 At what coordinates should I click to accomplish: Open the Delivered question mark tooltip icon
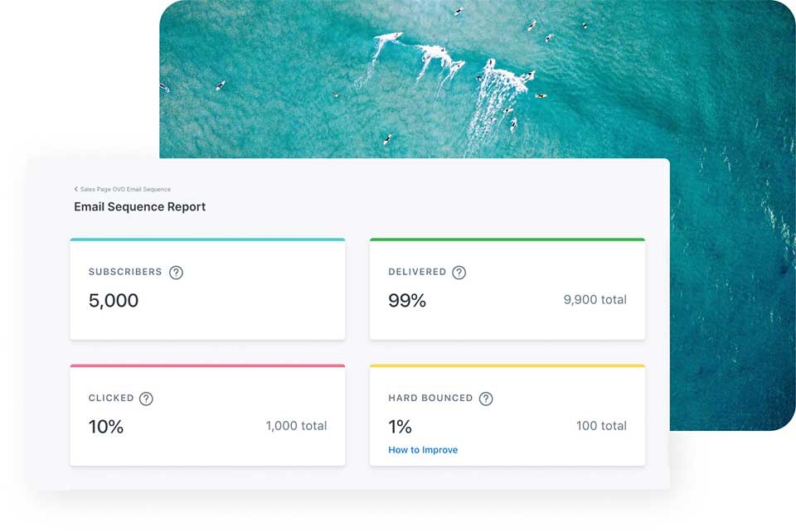pos(459,273)
